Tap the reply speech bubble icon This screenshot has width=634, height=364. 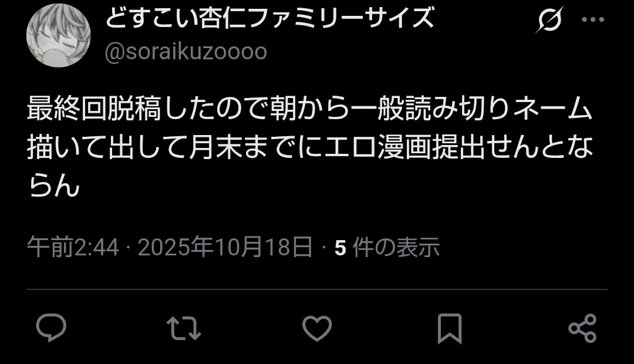click(51, 328)
